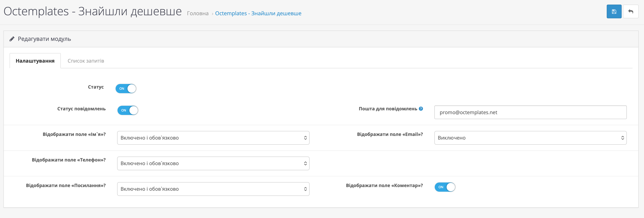This screenshot has height=218, width=644.
Task: Expand the «Email» field display dropdown
Action: pyautogui.click(x=530, y=138)
